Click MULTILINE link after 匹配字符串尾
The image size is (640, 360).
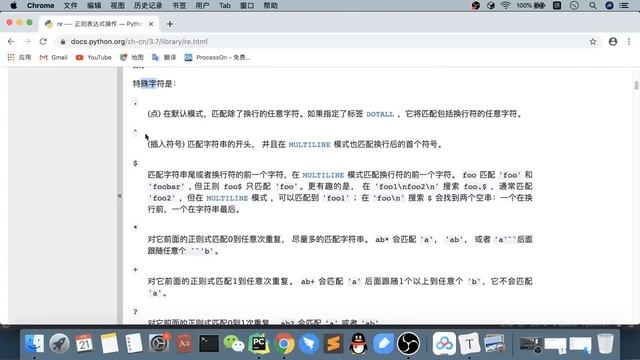(323, 175)
